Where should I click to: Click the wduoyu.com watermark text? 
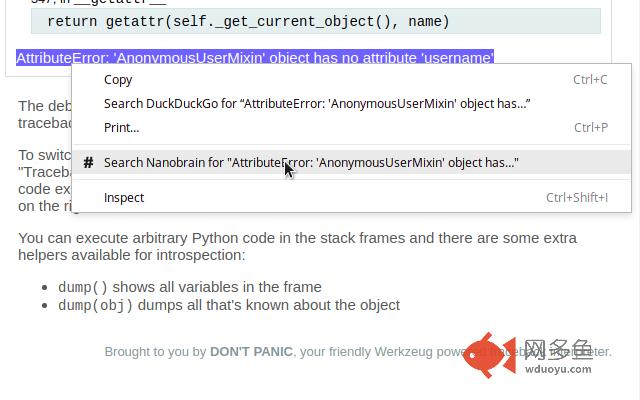[x=567, y=370]
